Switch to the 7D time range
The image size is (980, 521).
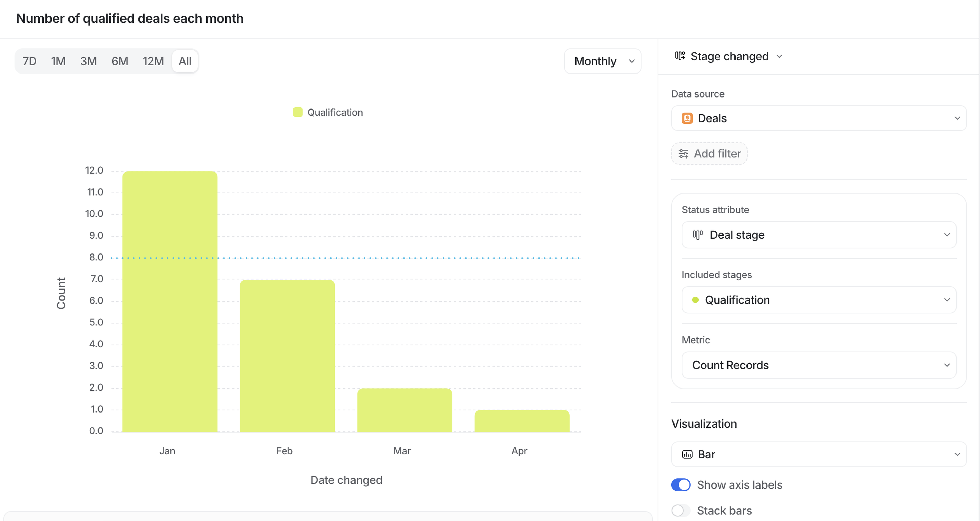(x=29, y=61)
